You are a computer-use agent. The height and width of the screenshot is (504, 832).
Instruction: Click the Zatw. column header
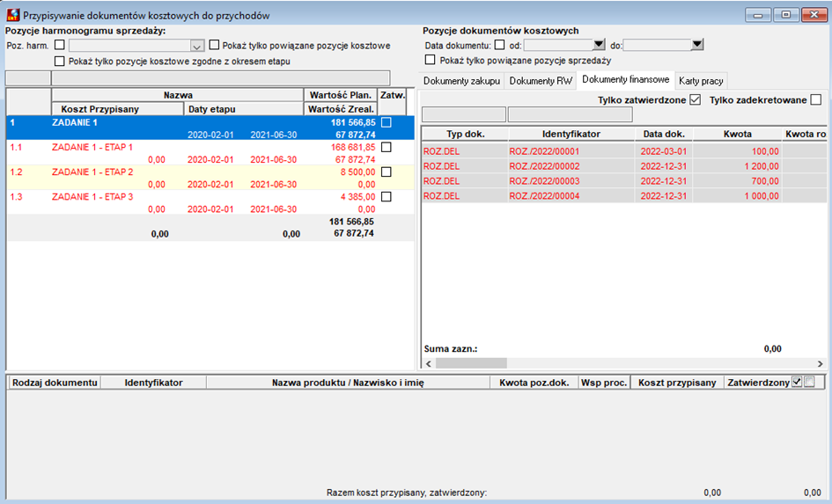[x=392, y=95]
